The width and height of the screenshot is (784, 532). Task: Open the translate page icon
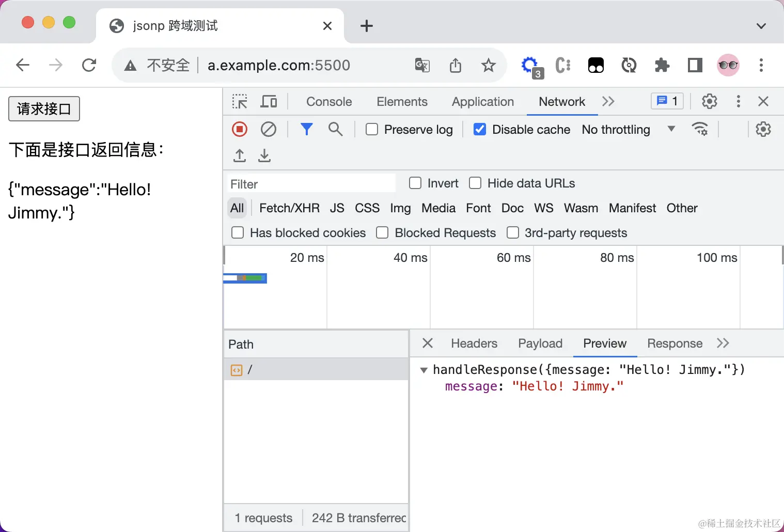tap(422, 65)
